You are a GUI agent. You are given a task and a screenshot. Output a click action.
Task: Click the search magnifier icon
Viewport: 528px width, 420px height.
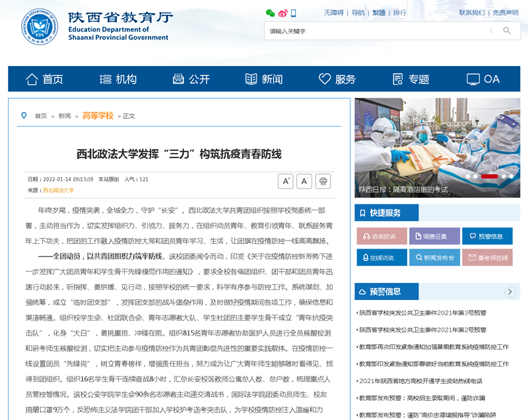507,30
